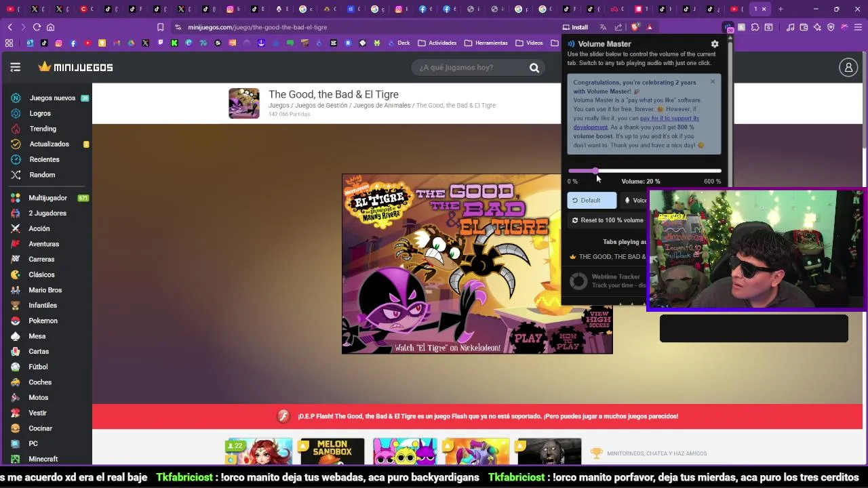Open the Melon Sandbox game thumbnail

tap(332, 452)
